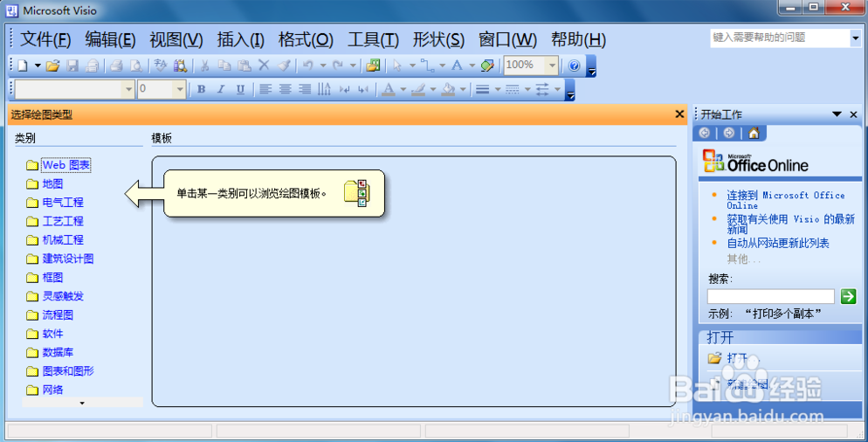868x442 pixels.
Task: Toggle Bold formatting
Action: click(x=202, y=89)
